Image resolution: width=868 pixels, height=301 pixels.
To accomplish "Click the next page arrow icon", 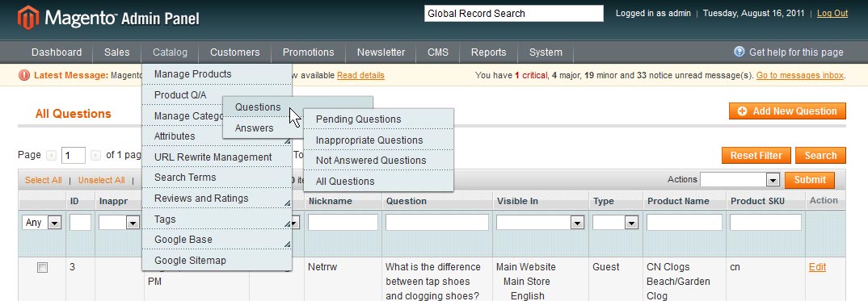I will click(x=95, y=156).
